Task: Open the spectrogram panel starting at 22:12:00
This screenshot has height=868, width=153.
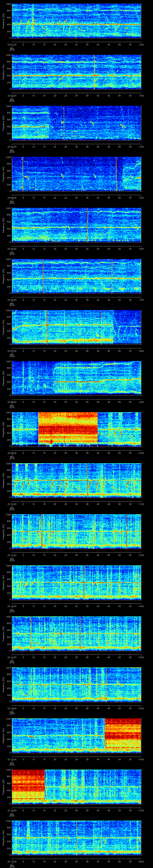Action: 76,582
